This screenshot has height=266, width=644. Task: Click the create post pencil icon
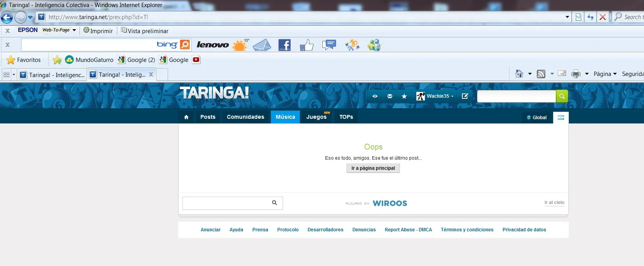465,96
